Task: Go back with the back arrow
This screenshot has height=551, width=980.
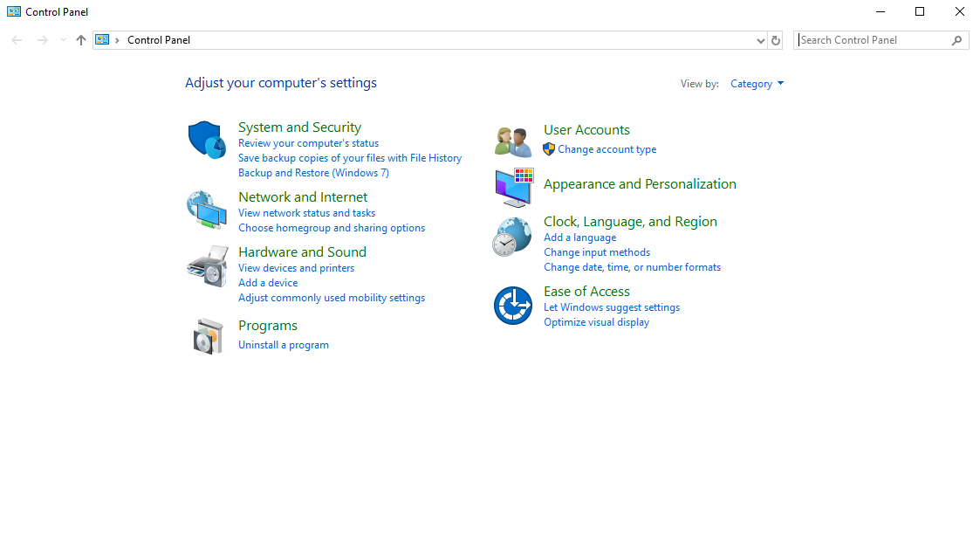Action: (x=17, y=40)
